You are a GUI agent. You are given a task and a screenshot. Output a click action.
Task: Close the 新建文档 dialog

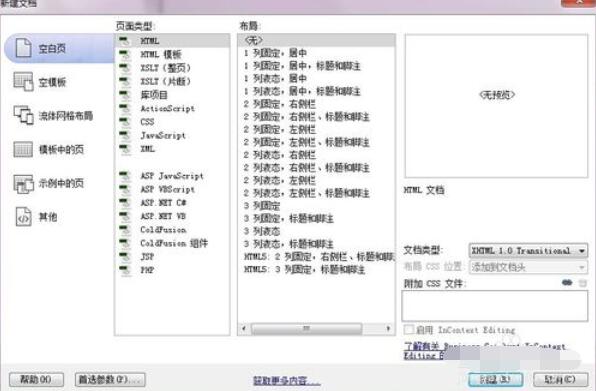coord(578,3)
